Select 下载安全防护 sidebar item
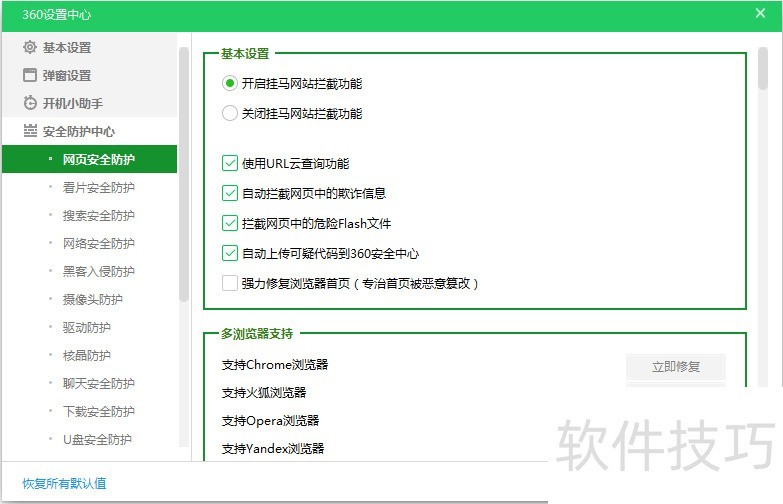Screen dimensions: 783x504 point(90,411)
